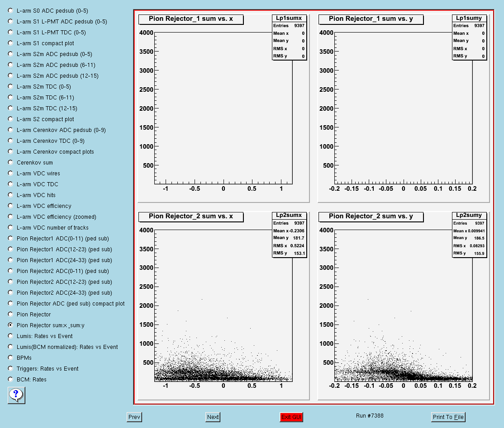View L-arm VDC number of tracks
The width and height of the screenshot is (504, 428).
tap(10, 228)
